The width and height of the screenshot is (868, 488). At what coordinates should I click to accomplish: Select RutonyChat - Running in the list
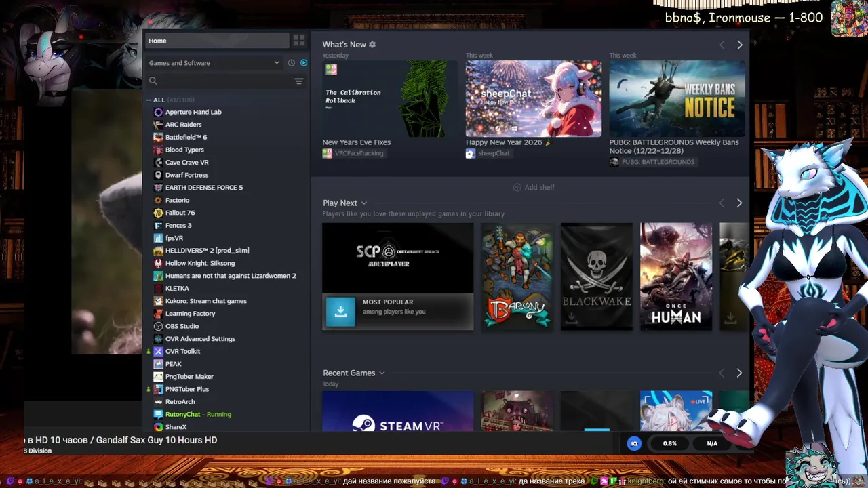198,414
